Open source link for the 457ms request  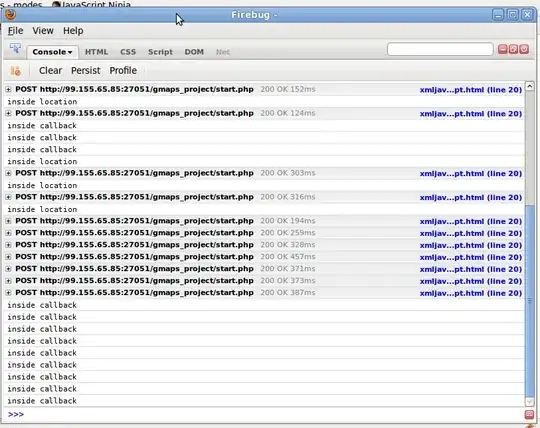(471, 257)
